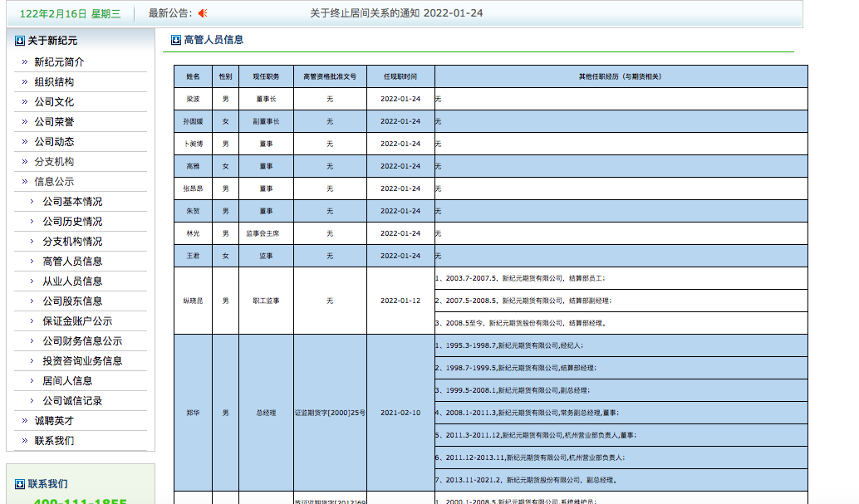The image size is (859, 504).
Task: Click the name cell 王君
Action: point(193,257)
